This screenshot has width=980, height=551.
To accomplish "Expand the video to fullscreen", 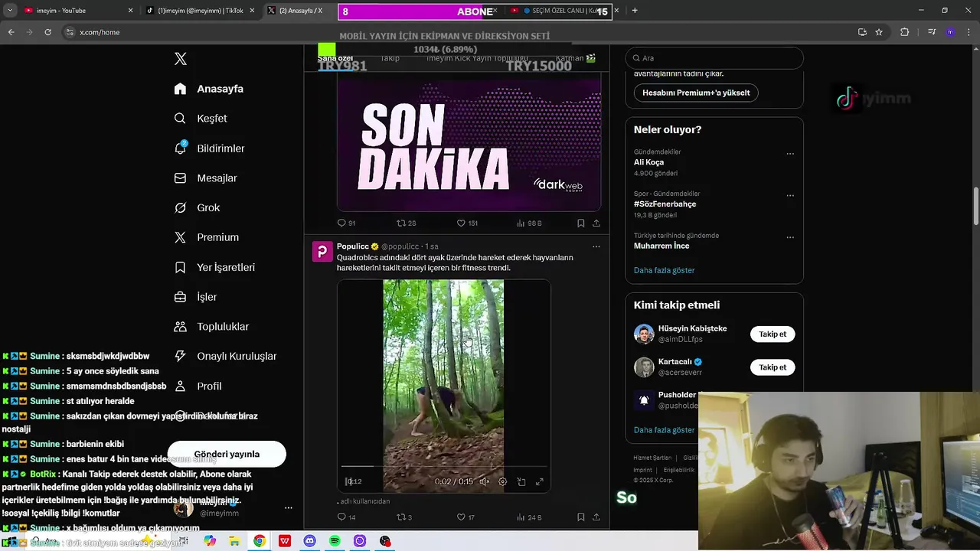I will coord(540,481).
